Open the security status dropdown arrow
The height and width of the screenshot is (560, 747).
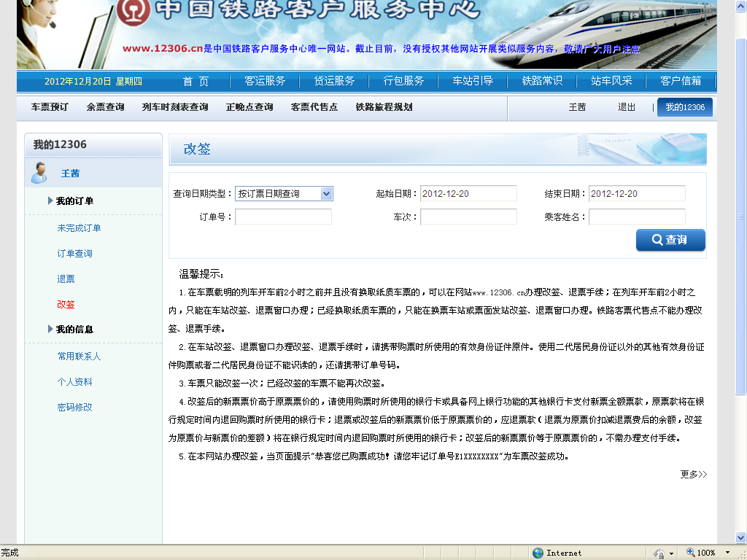[x=671, y=553]
